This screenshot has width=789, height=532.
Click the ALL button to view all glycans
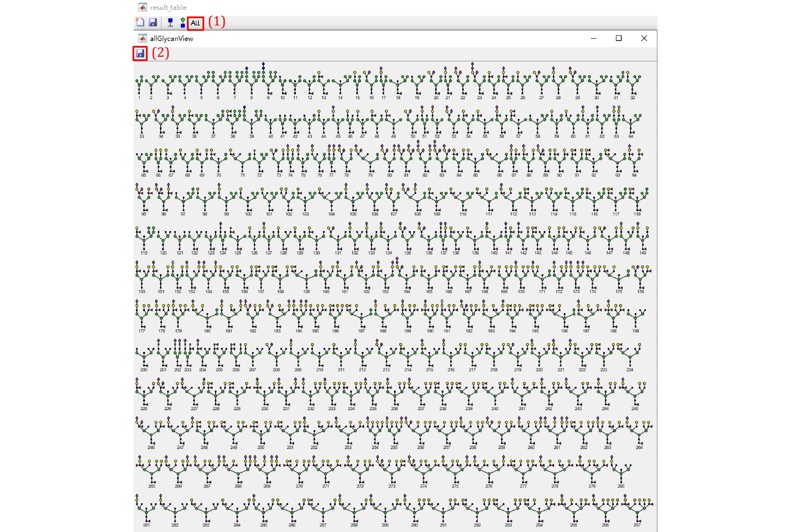click(195, 23)
